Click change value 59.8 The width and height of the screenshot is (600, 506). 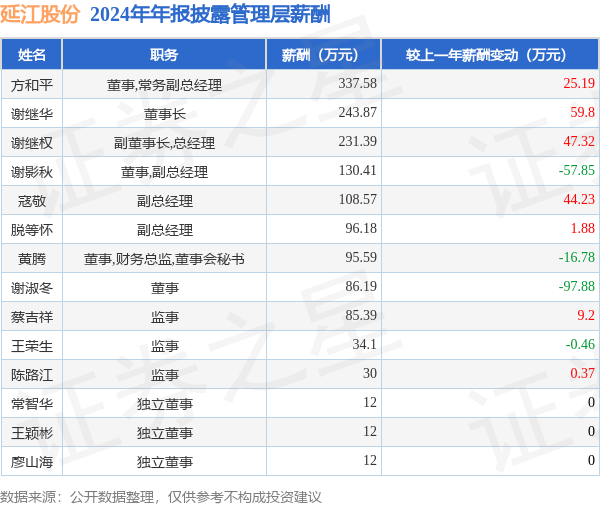[582, 113]
